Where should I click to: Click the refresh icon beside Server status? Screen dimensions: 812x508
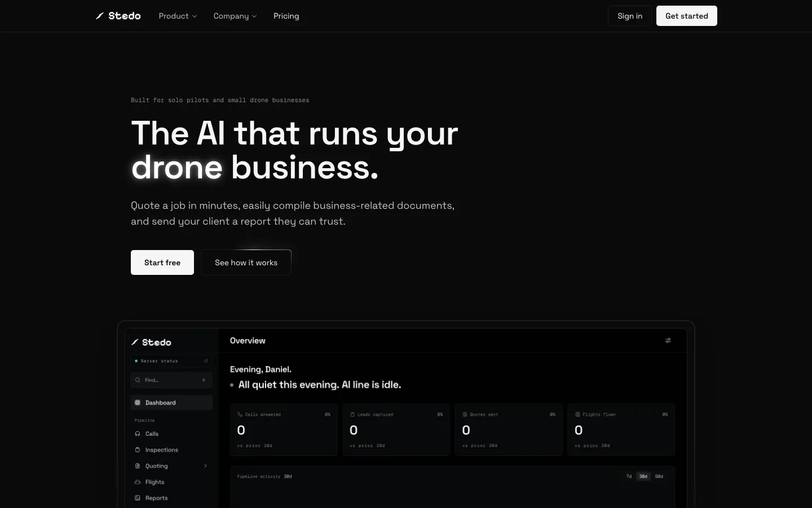(x=206, y=361)
